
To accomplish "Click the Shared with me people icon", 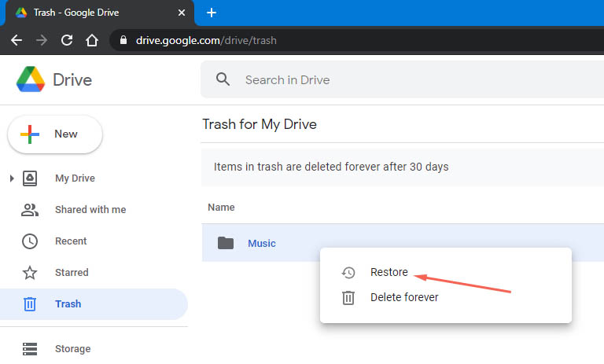I will [30, 210].
